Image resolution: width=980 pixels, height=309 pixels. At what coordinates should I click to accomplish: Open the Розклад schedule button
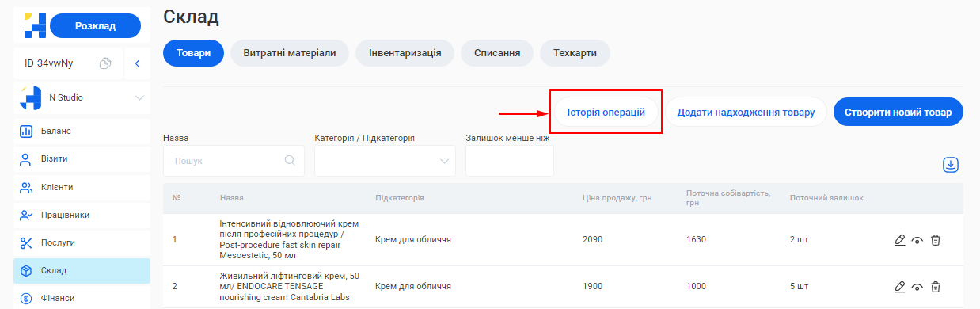click(95, 26)
